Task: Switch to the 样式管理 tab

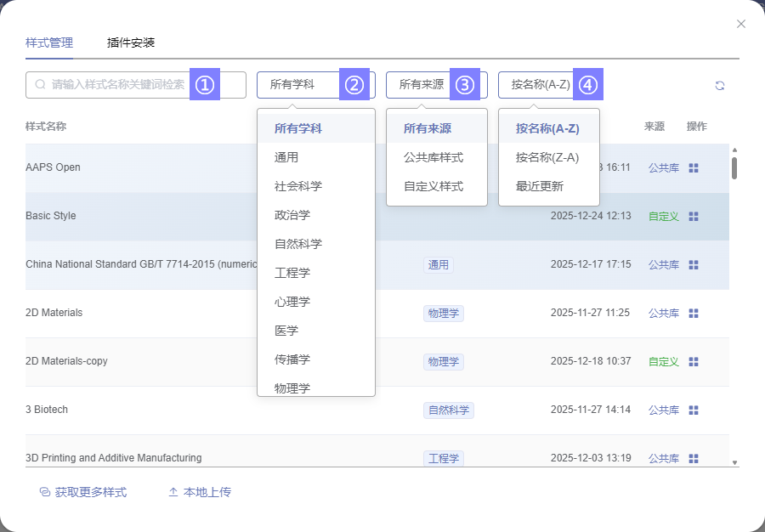Action: (49, 42)
